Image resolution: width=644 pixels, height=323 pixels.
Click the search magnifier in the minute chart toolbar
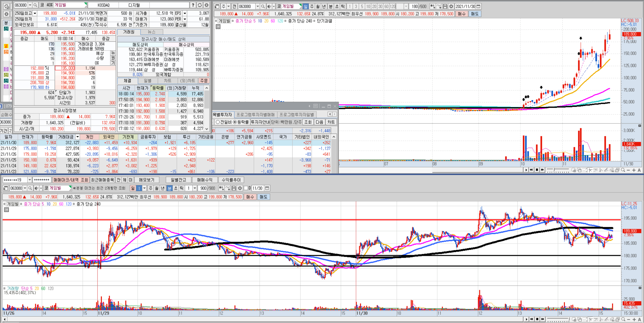pos(30,188)
